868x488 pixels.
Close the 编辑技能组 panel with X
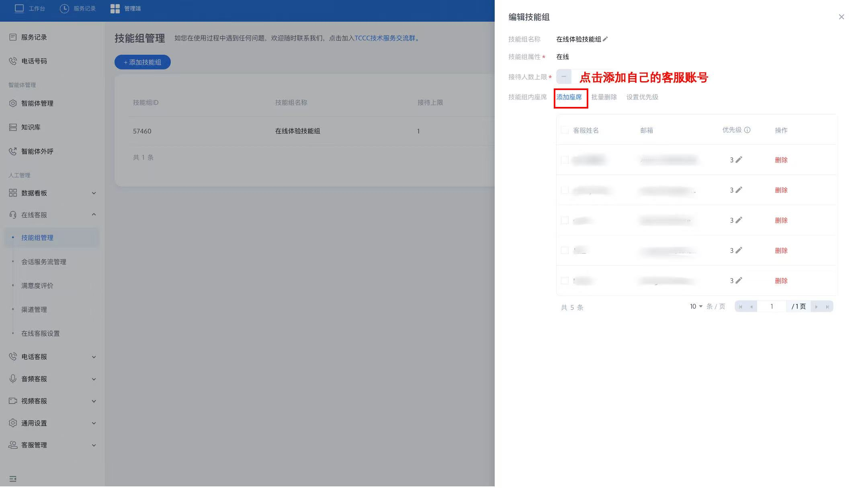(841, 17)
